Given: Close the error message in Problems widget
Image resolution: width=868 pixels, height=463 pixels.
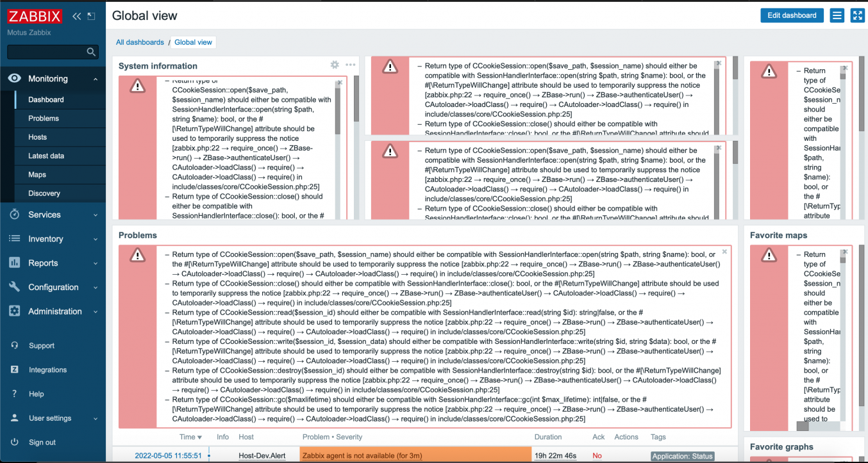Looking at the screenshot, I should (724, 252).
